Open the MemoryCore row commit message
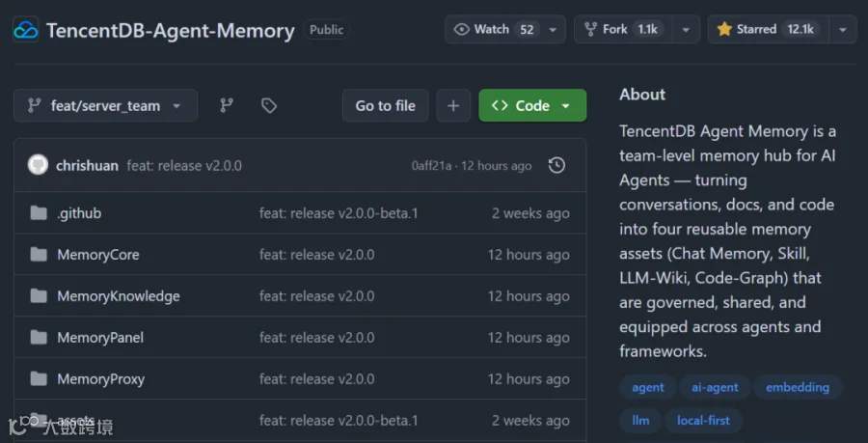The height and width of the screenshot is (443, 868). click(x=316, y=255)
